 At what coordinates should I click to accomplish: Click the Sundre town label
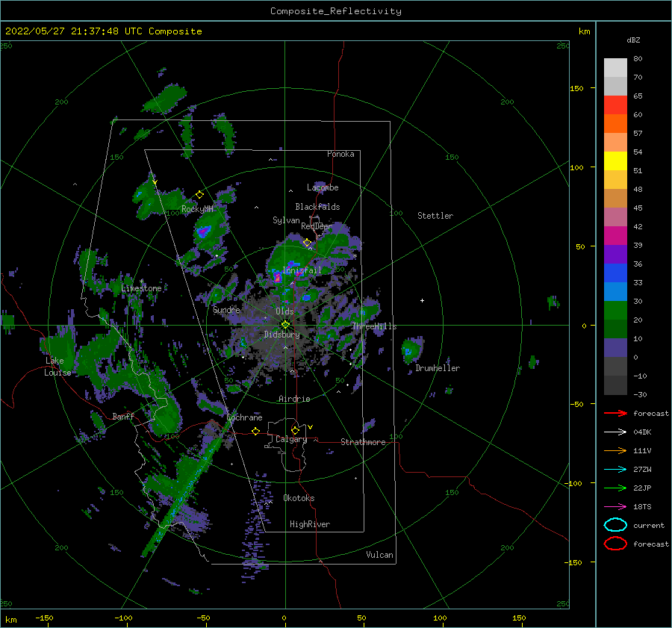click(226, 309)
